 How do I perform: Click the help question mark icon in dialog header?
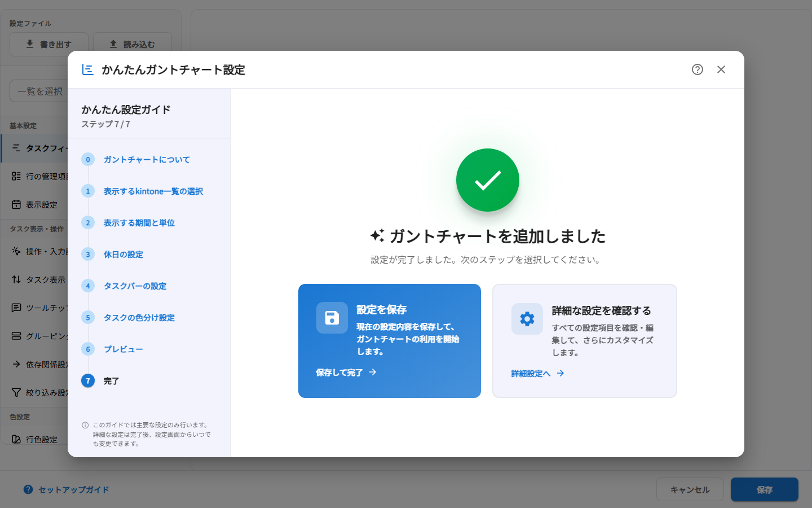(x=698, y=69)
